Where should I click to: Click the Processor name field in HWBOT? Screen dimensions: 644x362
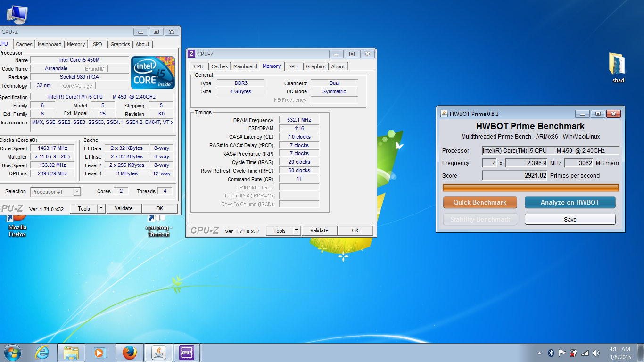551,151
